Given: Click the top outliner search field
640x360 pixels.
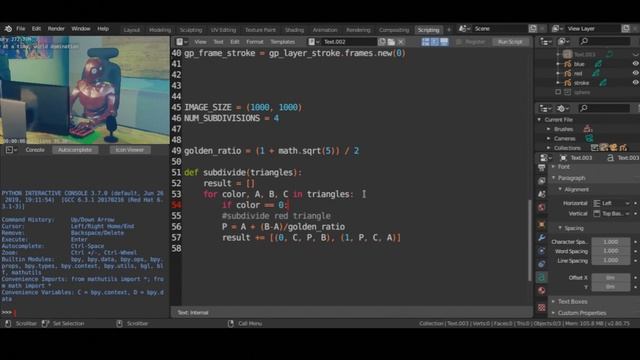Looking at the screenshot, I should pyautogui.click(x=605, y=41).
